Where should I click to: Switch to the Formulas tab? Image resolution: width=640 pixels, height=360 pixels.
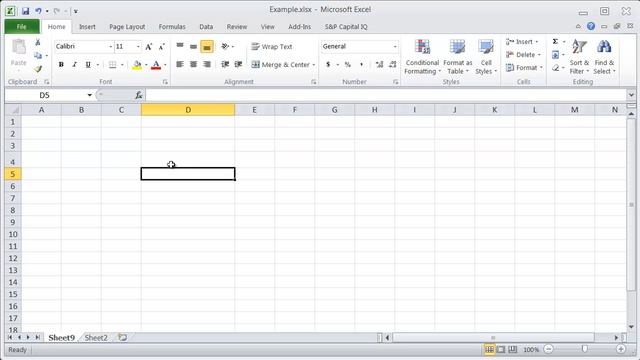click(x=172, y=27)
